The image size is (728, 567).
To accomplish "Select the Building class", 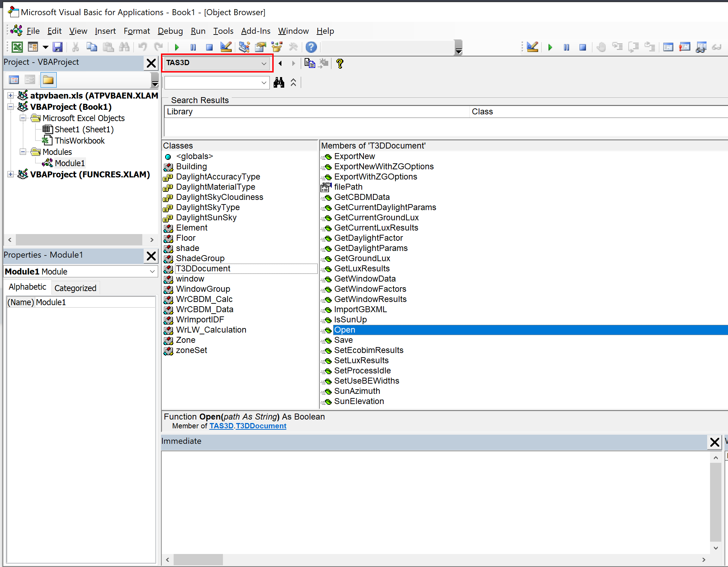I will [191, 166].
